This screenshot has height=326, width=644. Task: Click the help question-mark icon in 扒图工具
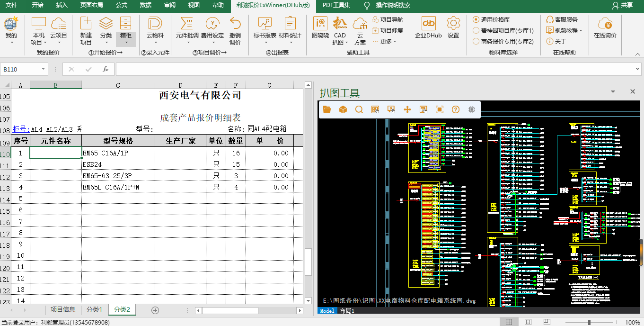coord(456,109)
